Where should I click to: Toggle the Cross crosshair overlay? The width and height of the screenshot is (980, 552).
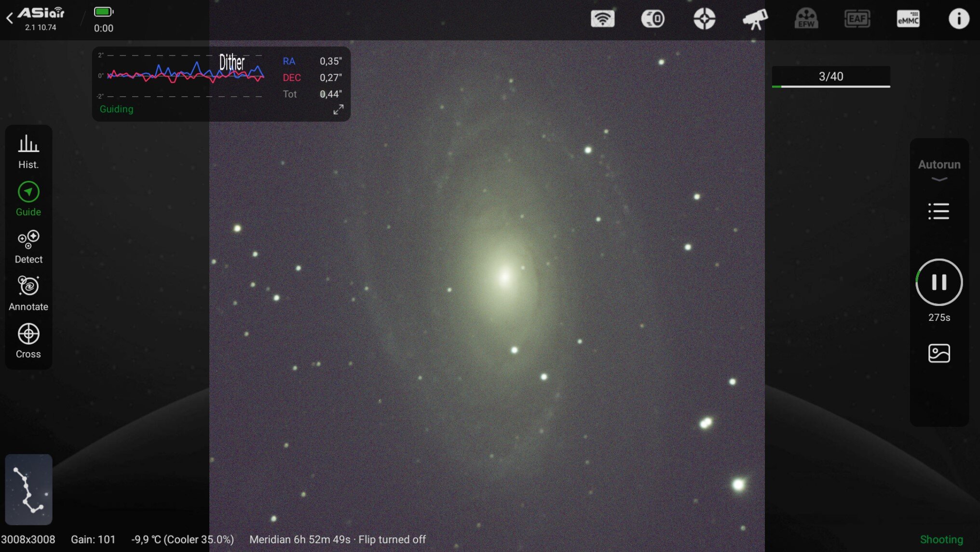coord(28,341)
